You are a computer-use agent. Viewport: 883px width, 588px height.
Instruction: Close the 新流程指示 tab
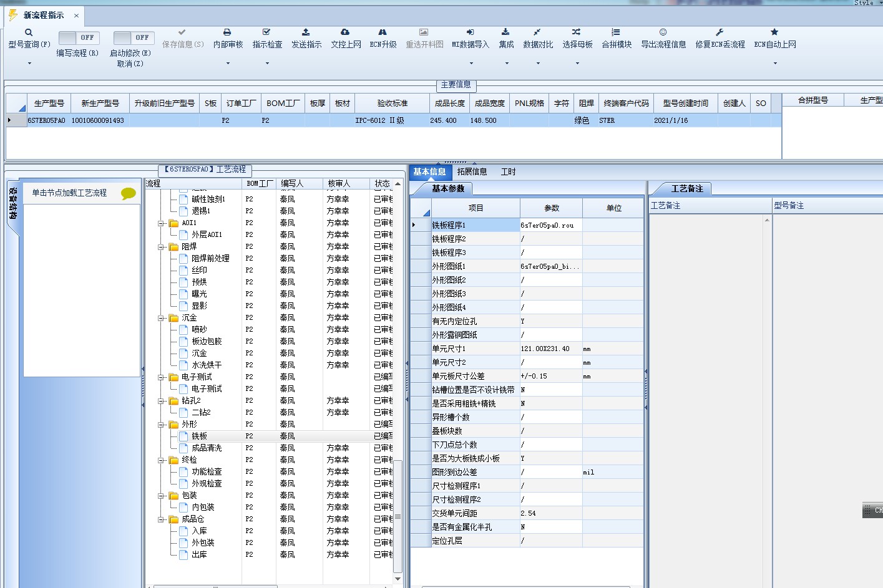coord(76,16)
